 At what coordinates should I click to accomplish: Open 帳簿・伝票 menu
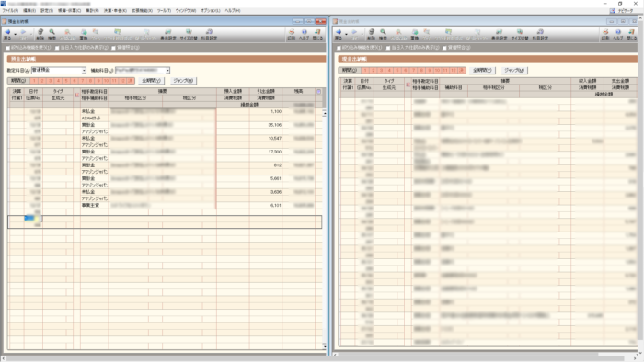[69, 11]
